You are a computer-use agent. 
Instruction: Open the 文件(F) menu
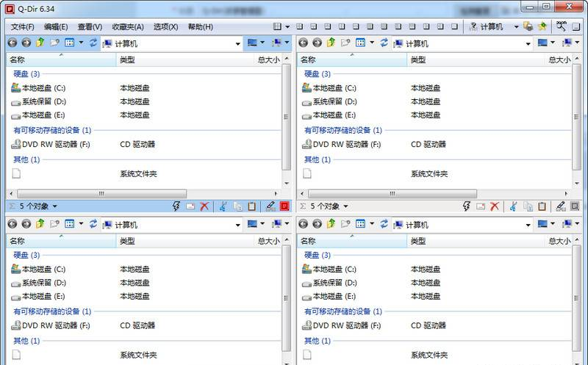24,26
